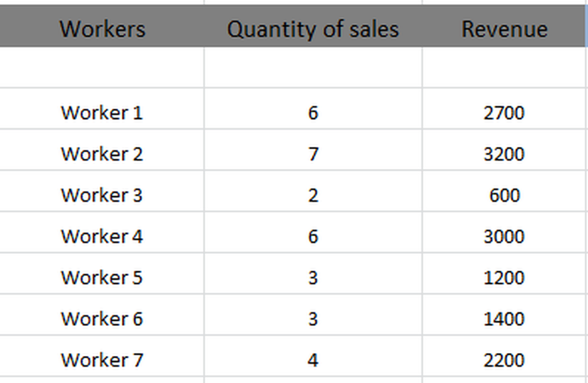Select Worker 4's revenue of 3000
The image size is (588, 383).
tap(504, 237)
